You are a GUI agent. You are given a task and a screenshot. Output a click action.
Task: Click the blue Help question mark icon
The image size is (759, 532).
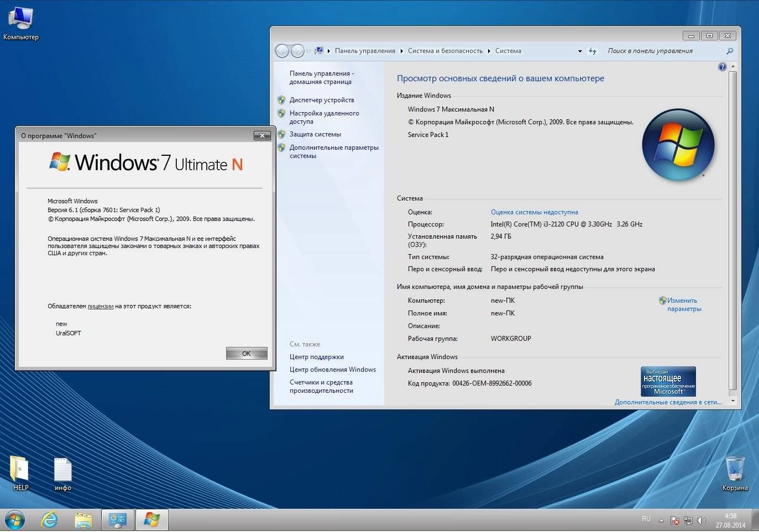click(x=722, y=67)
